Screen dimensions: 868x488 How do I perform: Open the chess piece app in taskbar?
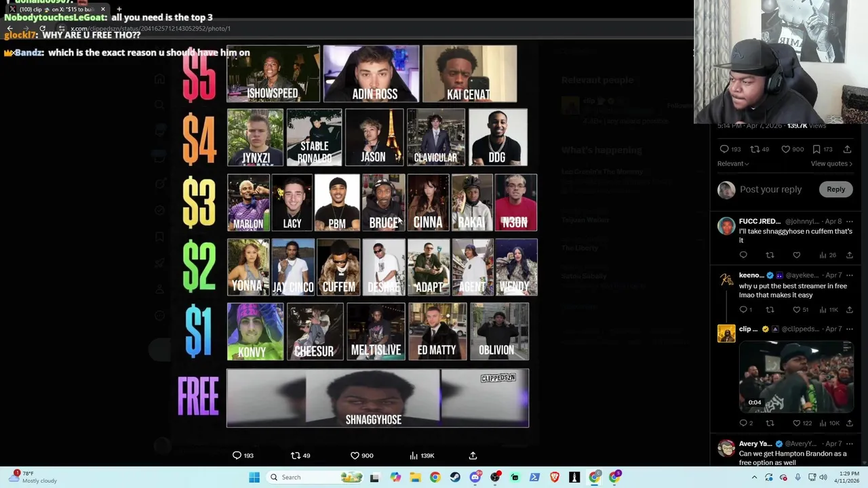pyautogui.click(x=574, y=477)
